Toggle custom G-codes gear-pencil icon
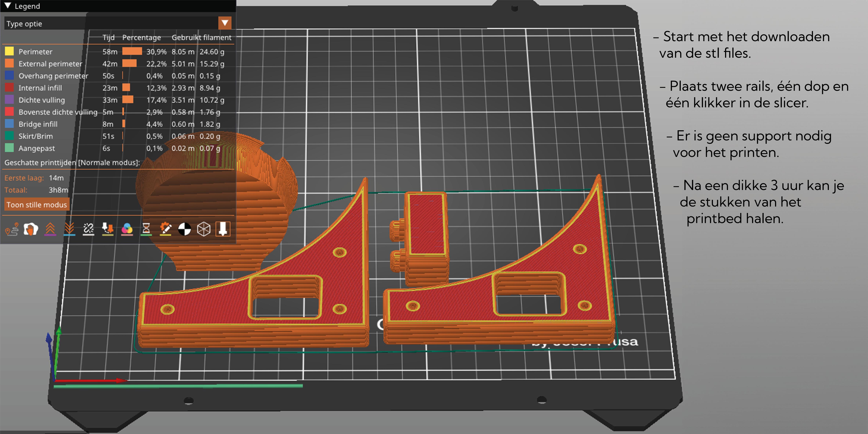 pyautogui.click(x=165, y=229)
